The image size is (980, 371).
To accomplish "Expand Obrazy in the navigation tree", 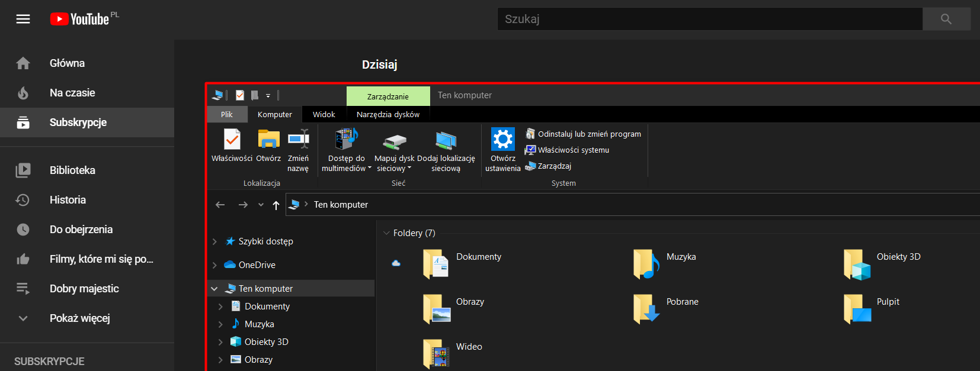I will tap(220, 360).
